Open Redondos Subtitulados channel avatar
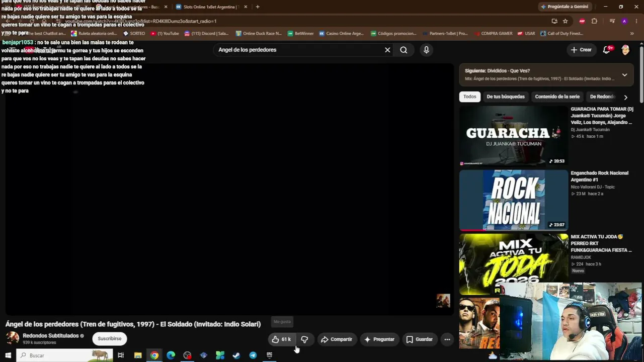644x362 pixels. [13, 338]
